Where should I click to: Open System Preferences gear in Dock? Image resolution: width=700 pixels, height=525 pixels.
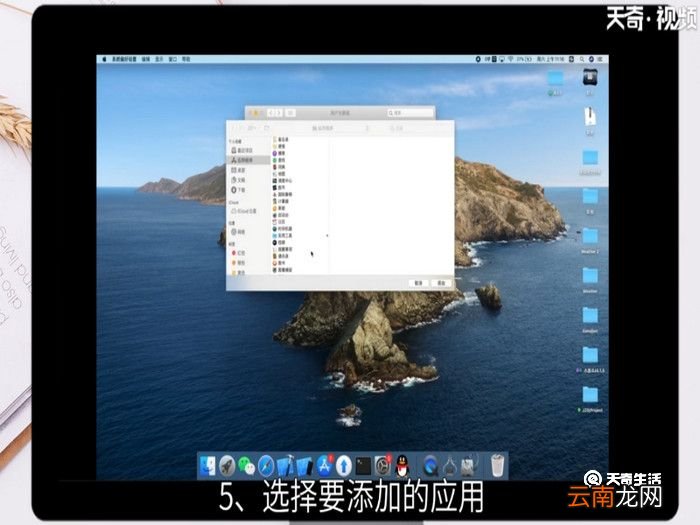tap(383, 467)
